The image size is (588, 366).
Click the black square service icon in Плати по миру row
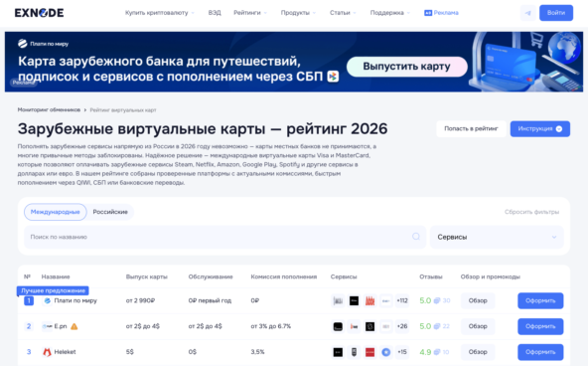click(354, 300)
